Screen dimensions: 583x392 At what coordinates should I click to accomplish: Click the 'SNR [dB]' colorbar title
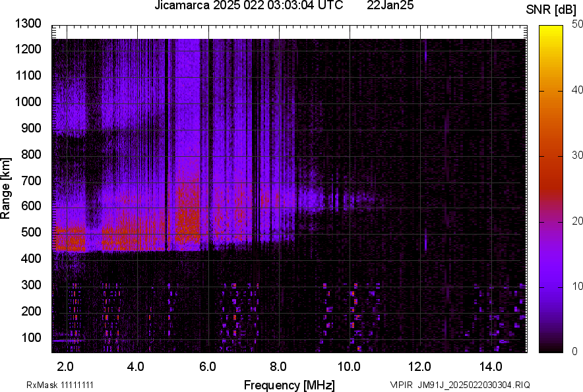click(551, 10)
